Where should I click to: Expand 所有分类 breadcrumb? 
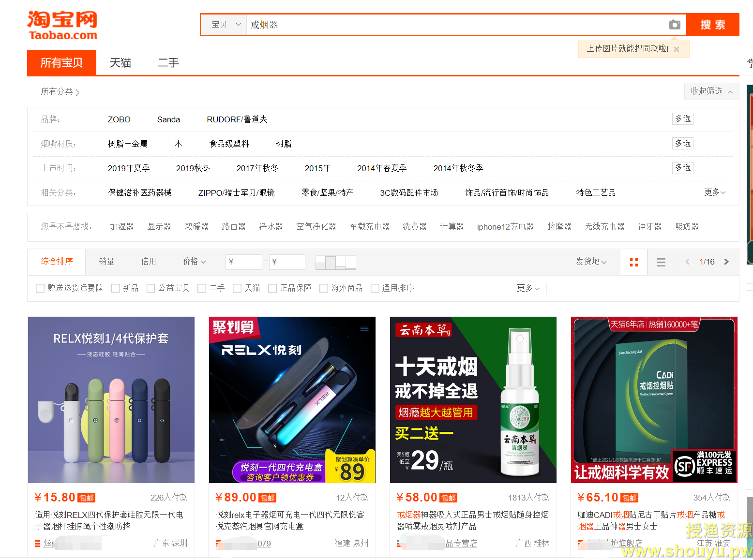(60, 91)
